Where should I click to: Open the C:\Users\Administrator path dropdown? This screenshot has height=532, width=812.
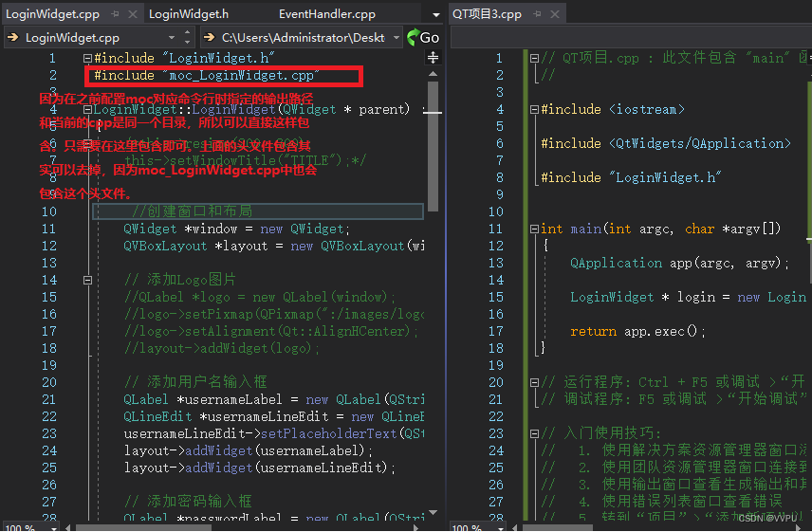click(x=397, y=37)
